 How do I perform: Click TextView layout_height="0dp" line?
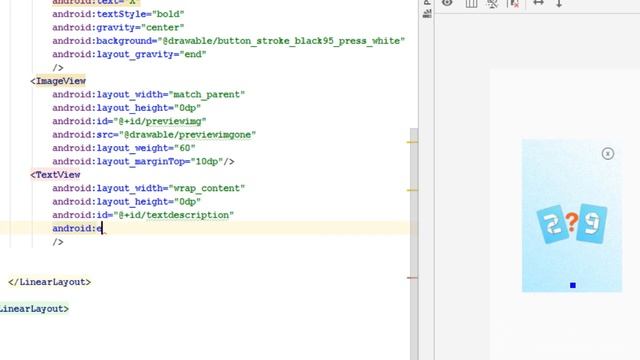pyautogui.click(x=127, y=202)
